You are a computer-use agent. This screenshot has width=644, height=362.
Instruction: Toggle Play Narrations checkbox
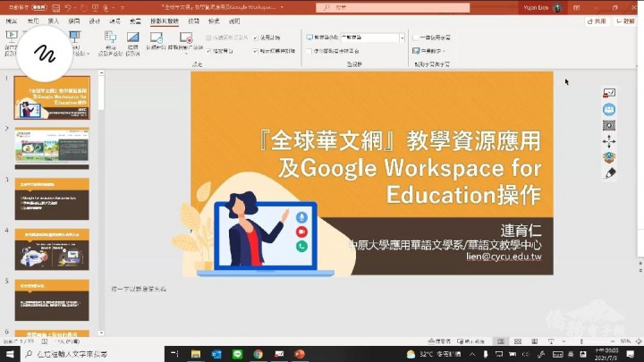tap(208, 51)
